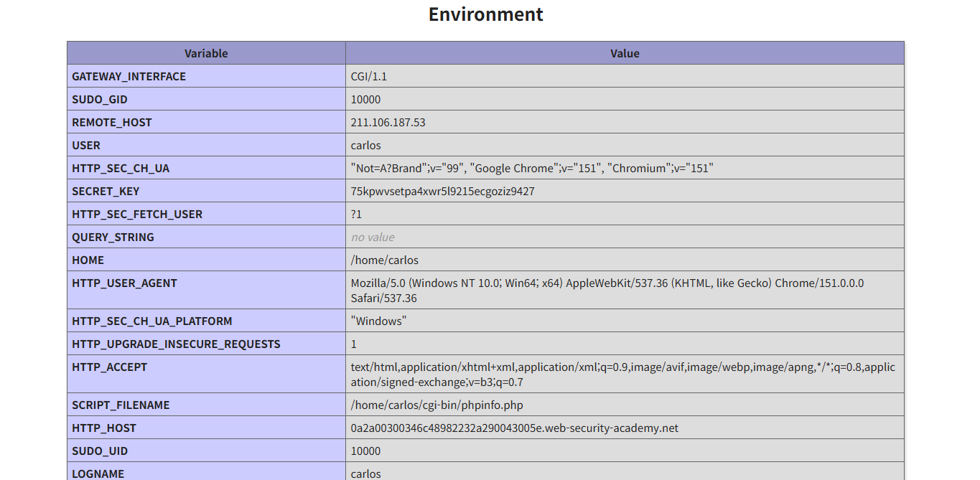
Task: Select the value "CGI/1.1"
Action: 369,76
